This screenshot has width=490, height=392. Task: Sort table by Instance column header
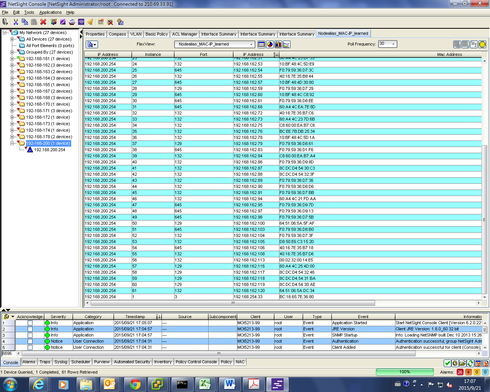[x=153, y=54]
